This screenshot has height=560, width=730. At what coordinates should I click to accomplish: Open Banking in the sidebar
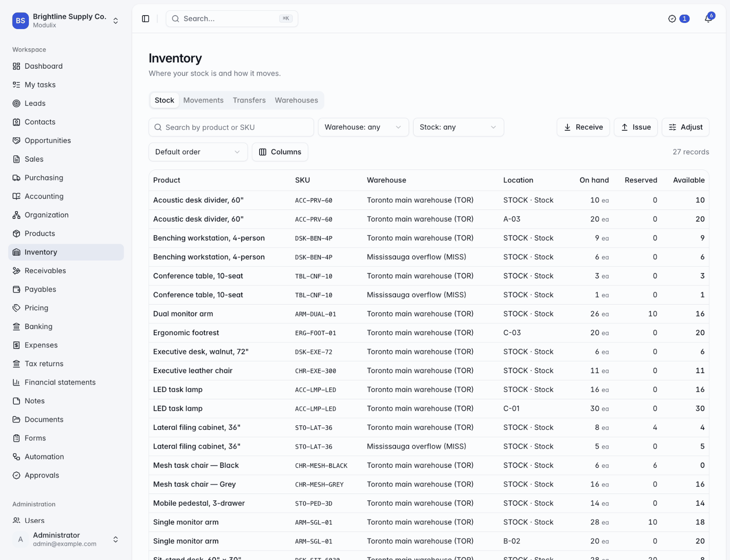coord(66,327)
